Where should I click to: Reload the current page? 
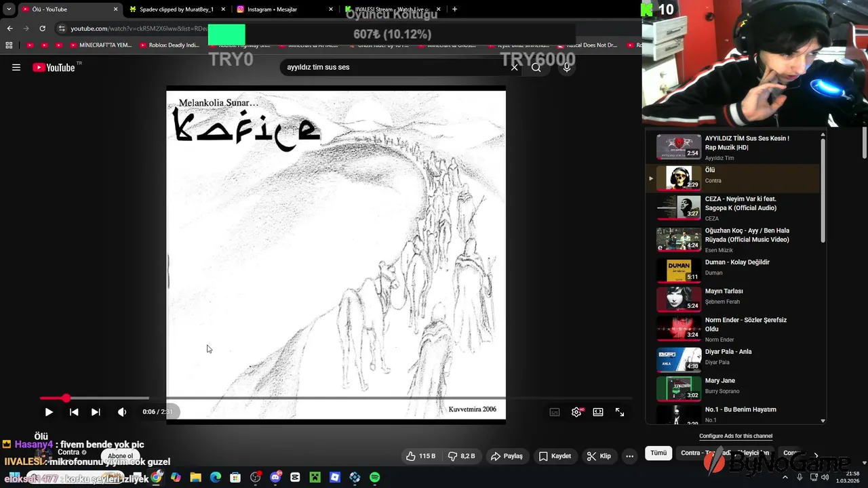[42, 28]
